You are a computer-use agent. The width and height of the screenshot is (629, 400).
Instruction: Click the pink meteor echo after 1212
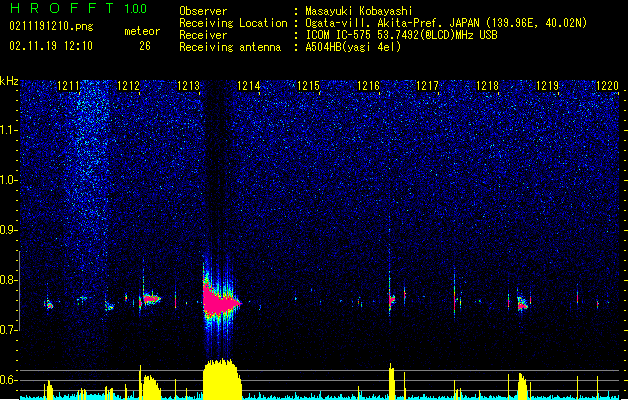(151, 299)
